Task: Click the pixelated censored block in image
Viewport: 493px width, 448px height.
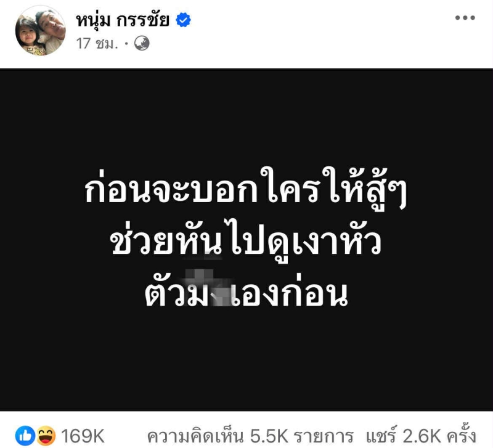Action: 209,286
